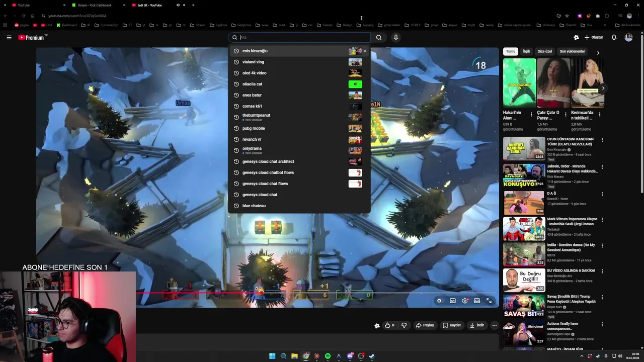This screenshot has height=362, width=644.
Task: Dislike the video with the thumbs down
Action: pyautogui.click(x=404, y=325)
